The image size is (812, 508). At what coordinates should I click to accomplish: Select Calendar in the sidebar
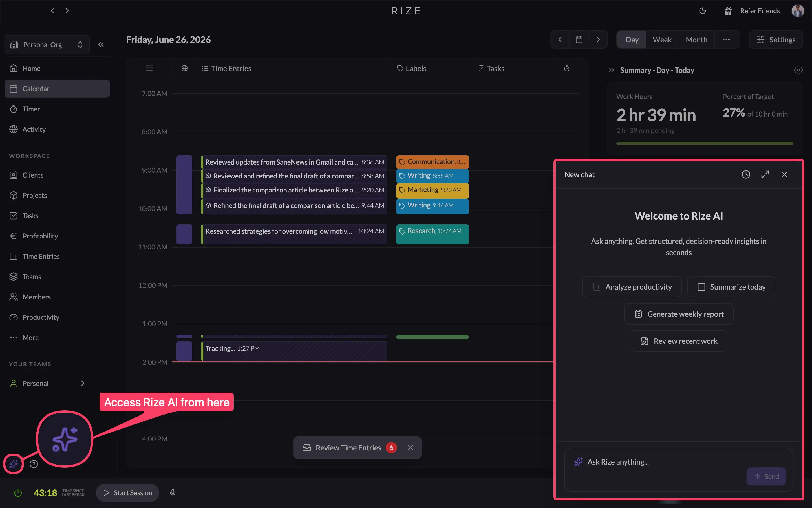pyautogui.click(x=57, y=89)
